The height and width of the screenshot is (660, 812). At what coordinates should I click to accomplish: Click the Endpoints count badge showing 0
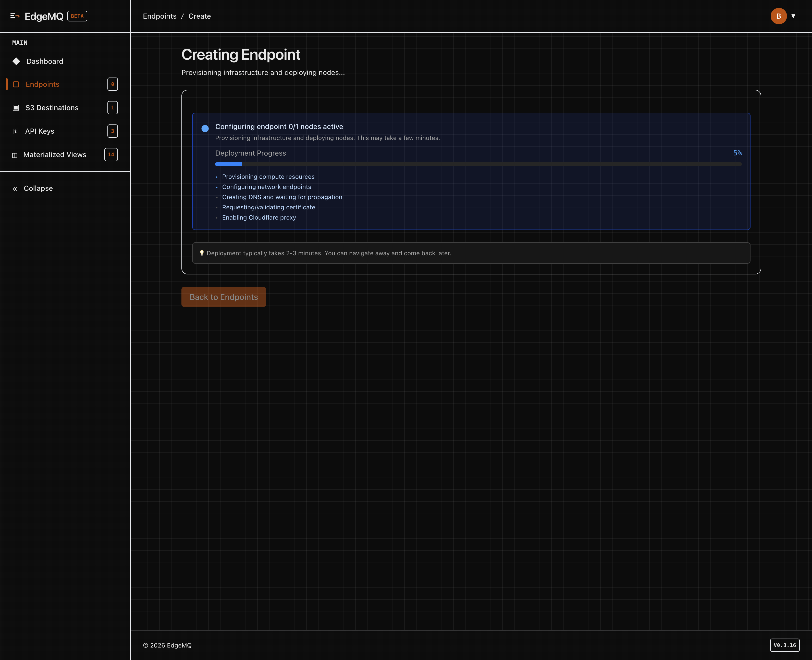(112, 84)
